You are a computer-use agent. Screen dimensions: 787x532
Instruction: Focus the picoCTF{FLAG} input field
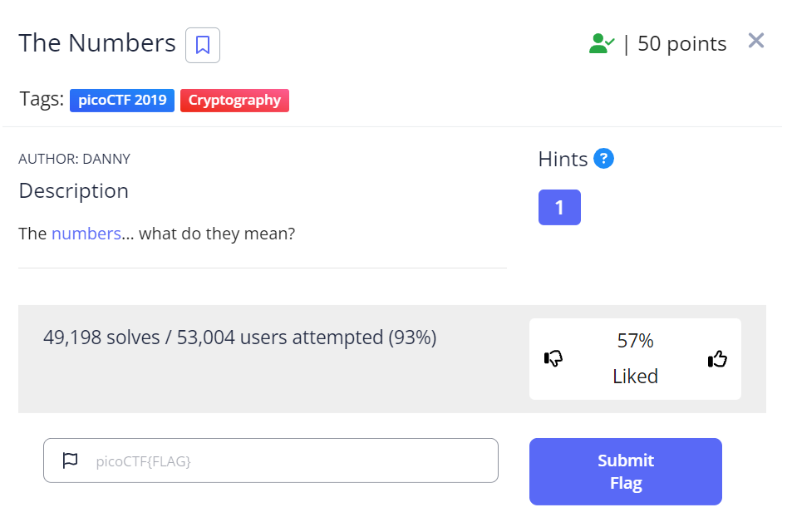[x=283, y=461]
